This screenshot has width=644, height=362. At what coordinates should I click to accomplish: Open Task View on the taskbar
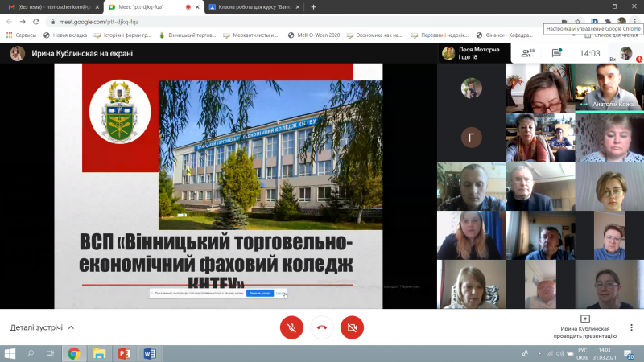(50, 353)
